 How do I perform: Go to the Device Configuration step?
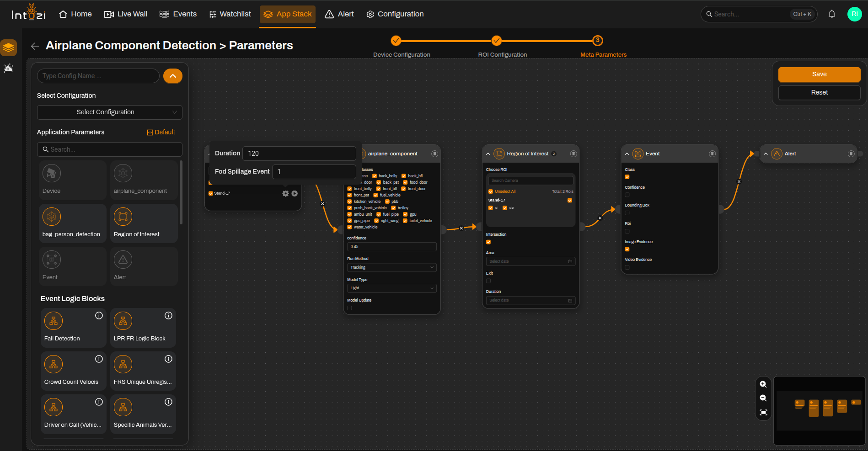[396, 41]
